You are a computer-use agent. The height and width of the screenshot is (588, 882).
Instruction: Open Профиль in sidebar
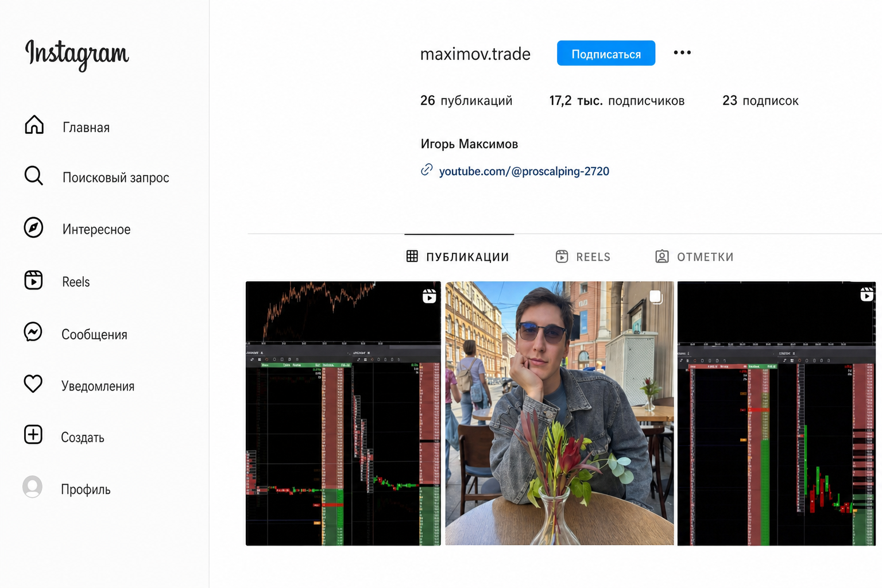tap(86, 490)
